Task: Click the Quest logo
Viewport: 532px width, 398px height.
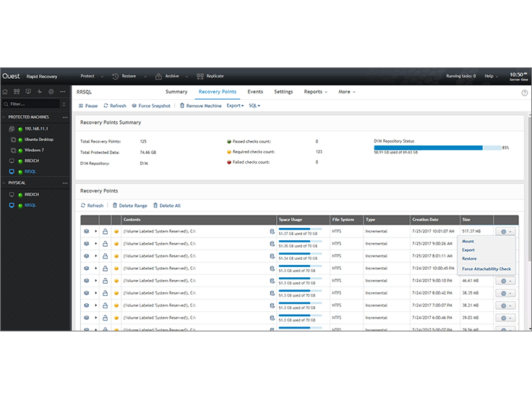Action: [x=11, y=76]
